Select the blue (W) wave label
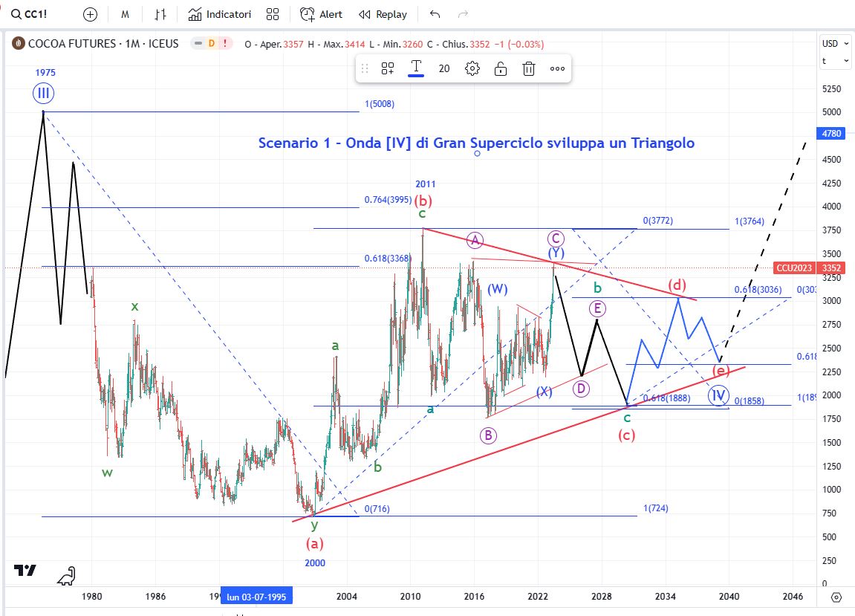 (x=497, y=289)
